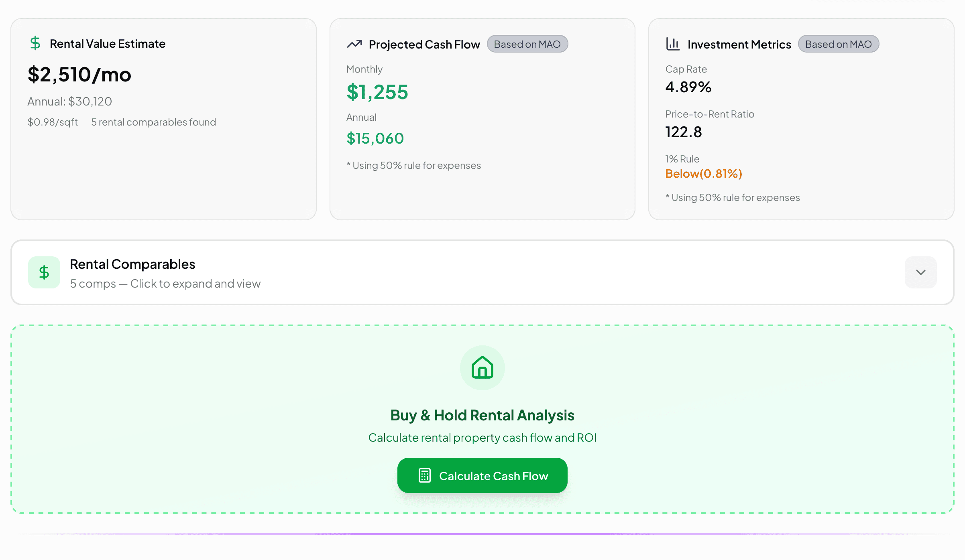Click the dollar icon beside Rental Value Estimate
The height and width of the screenshot is (560, 965).
(35, 43)
